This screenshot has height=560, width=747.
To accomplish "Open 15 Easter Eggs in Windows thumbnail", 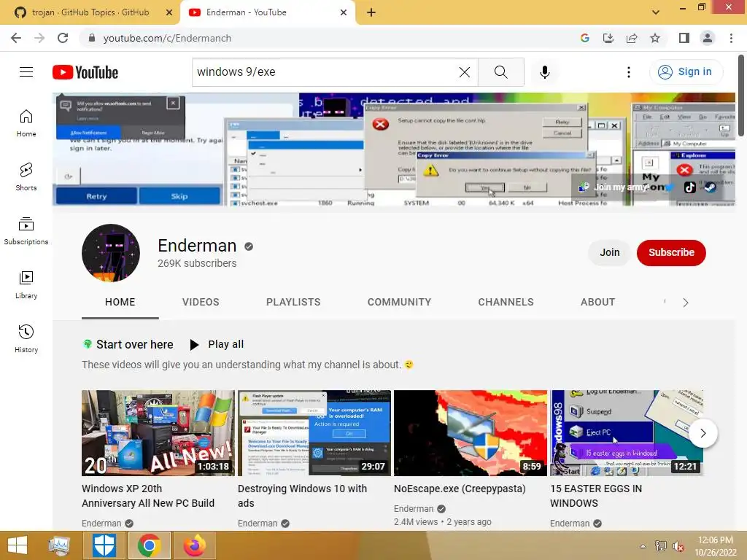I will [627, 433].
